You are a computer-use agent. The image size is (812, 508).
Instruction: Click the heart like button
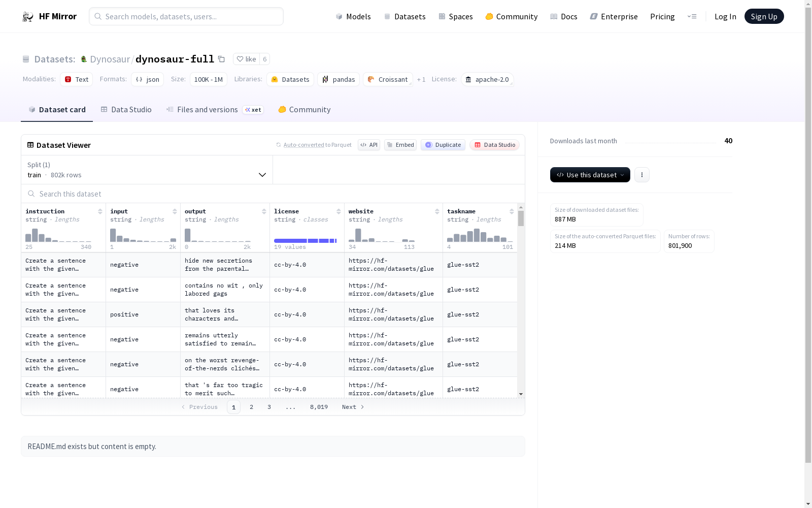(x=246, y=59)
